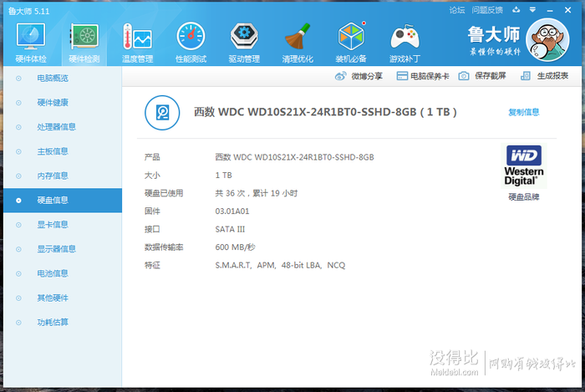Open the 温度管理 temperature management icon
Image resolution: width=585 pixels, height=392 pixels.
tap(137, 37)
